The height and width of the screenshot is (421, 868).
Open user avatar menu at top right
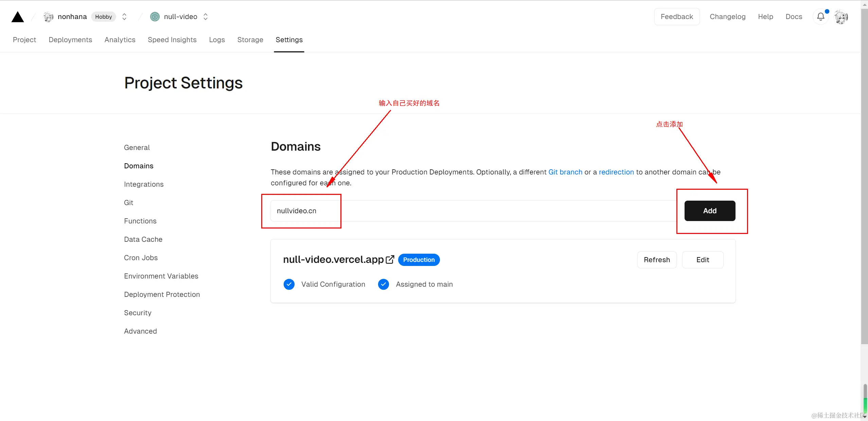(x=841, y=17)
